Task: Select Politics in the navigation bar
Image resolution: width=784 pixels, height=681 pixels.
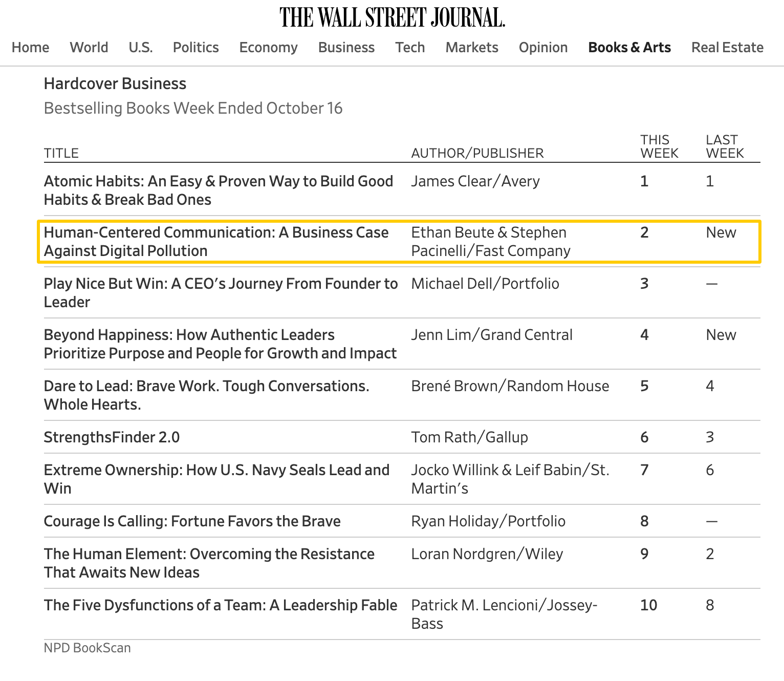Action: (196, 48)
